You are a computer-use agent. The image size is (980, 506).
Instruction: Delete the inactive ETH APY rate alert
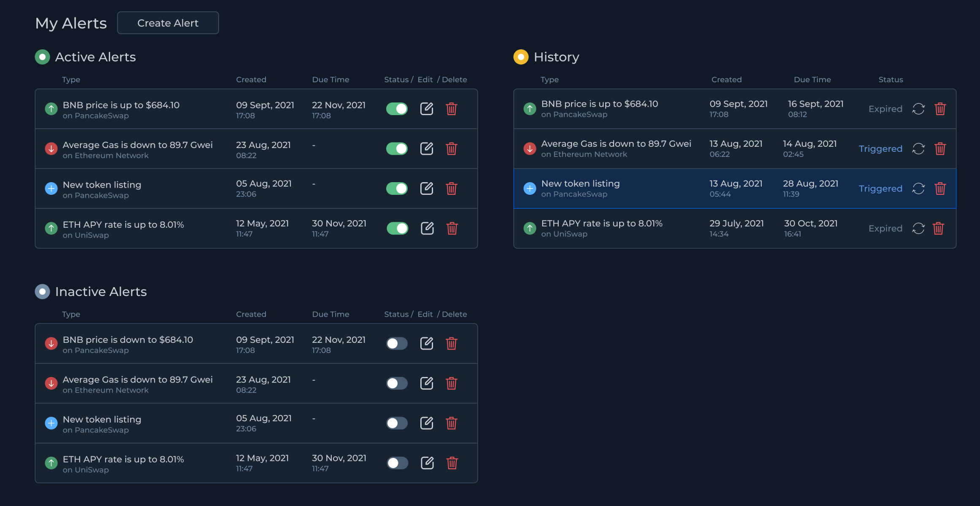(452, 463)
